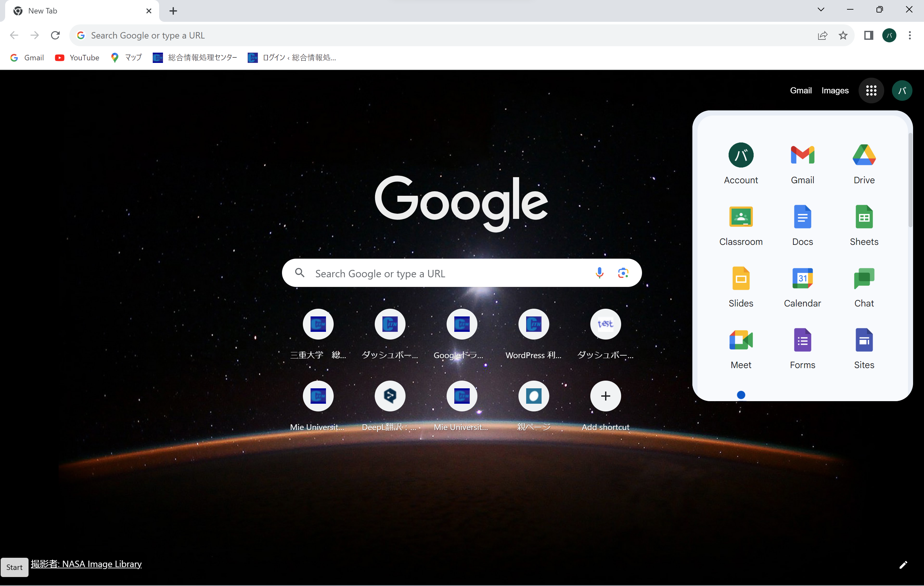
Task: Open the Google account avatar on the page
Action: (x=902, y=90)
